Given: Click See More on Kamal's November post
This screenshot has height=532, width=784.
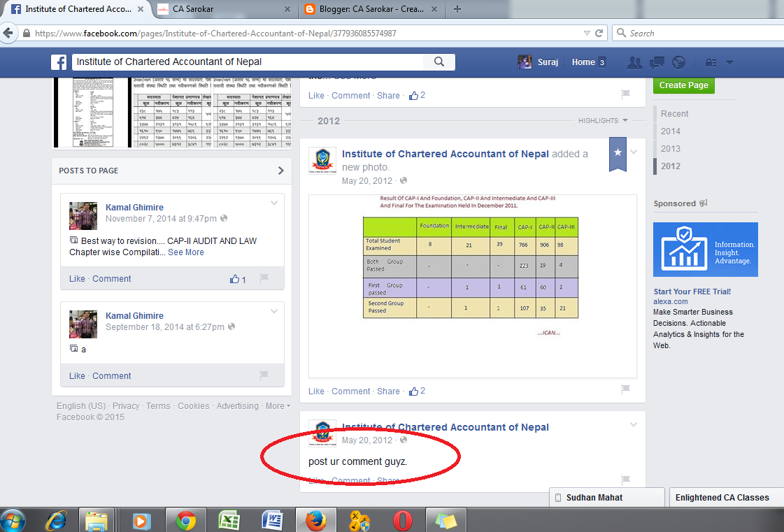Looking at the screenshot, I should 186,252.
